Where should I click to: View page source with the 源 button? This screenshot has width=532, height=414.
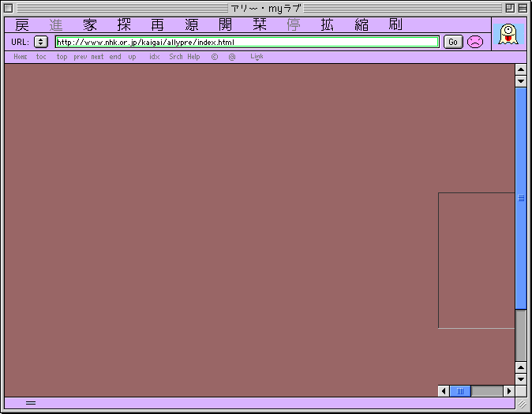(x=192, y=24)
